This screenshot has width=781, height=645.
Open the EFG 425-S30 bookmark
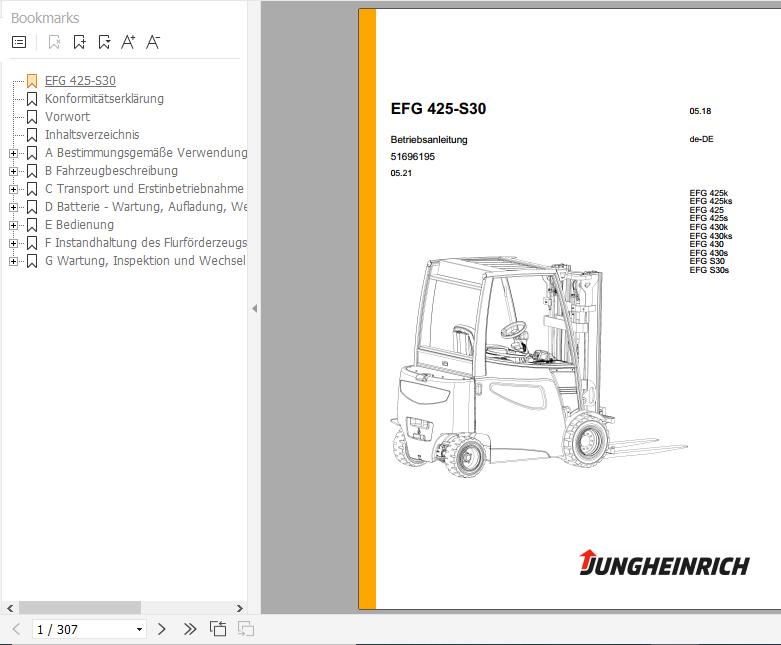click(x=80, y=81)
